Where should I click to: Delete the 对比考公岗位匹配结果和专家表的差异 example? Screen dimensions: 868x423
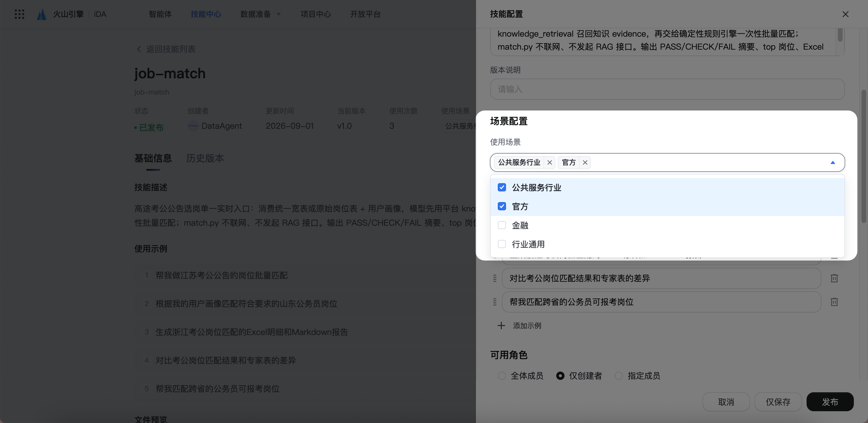pos(834,278)
